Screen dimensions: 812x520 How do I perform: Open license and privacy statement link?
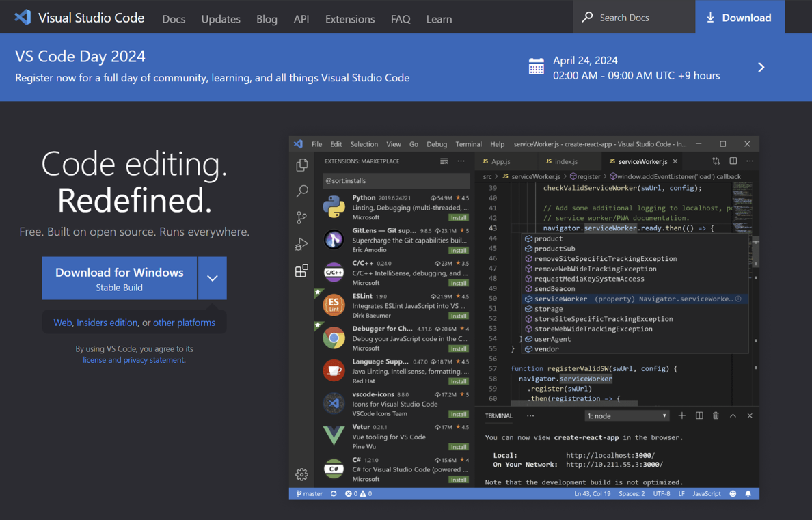[133, 360]
